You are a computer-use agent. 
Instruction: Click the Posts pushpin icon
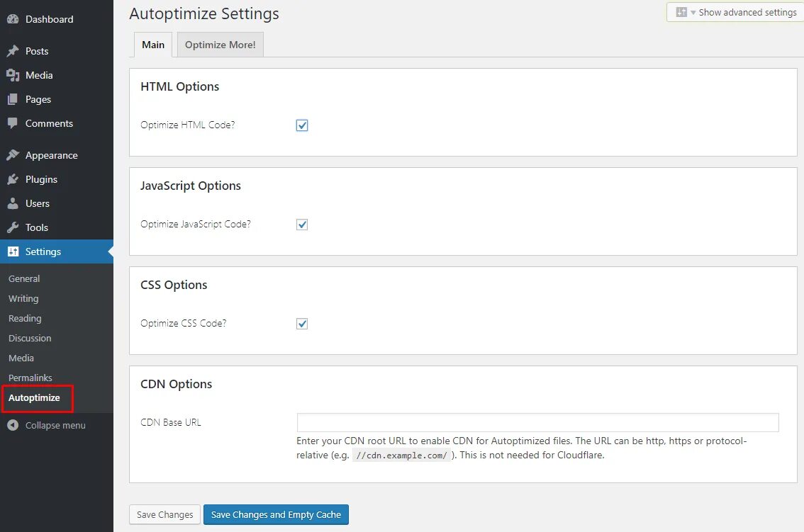tap(13, 51)
